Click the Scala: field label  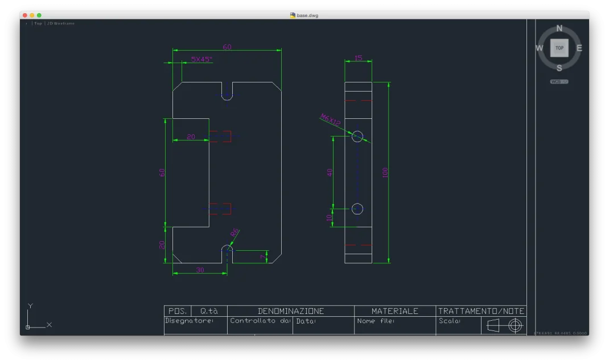(x=450, y=321)
